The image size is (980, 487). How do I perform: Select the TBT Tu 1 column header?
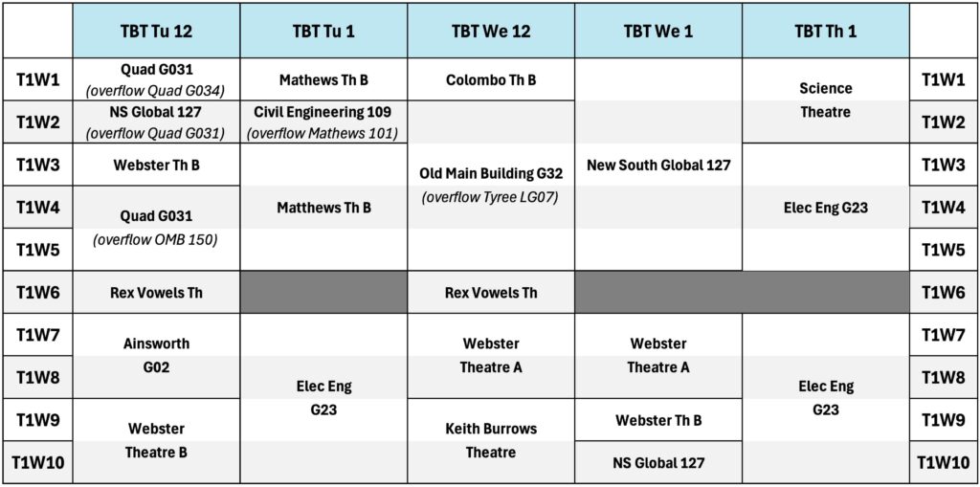(323, 31)
